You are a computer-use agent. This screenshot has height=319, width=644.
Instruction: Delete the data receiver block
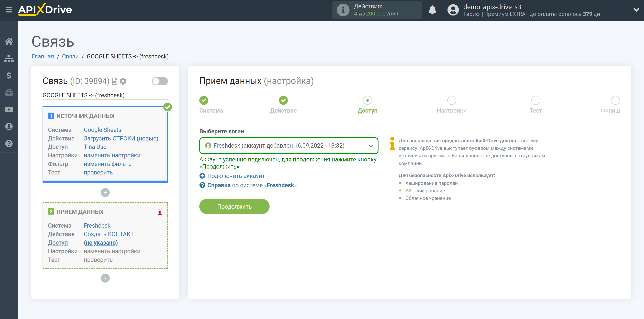click(x=160, y=212)
